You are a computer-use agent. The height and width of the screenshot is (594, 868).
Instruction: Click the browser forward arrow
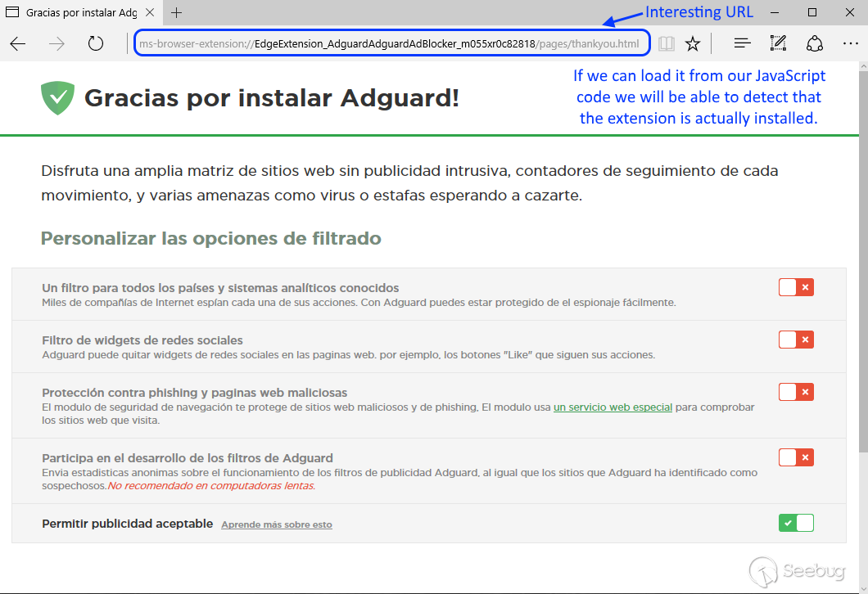pyautogui.click(x=57, y=43)
